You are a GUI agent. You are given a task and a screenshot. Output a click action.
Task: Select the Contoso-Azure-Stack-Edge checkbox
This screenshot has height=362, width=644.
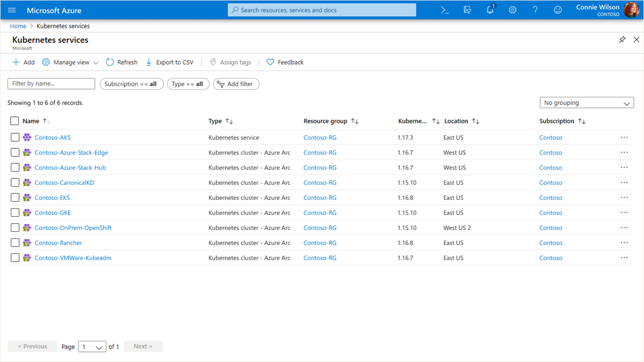15,152
